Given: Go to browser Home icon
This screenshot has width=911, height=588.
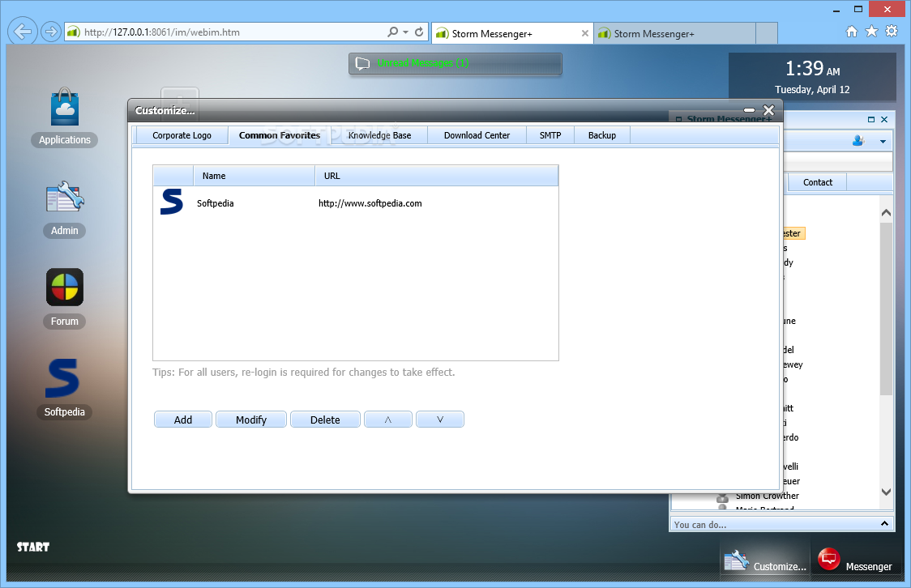Looking at the screenshot, I should pyautogui.click(x=851, y=32).
